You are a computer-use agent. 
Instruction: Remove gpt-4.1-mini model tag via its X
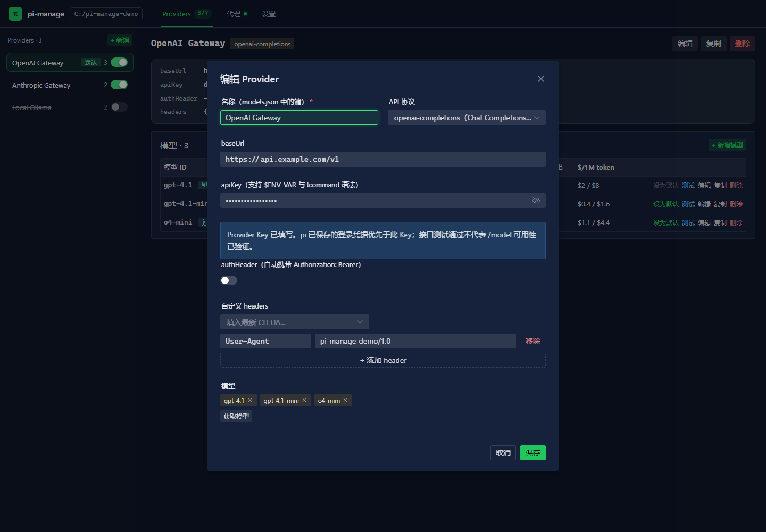304,400
